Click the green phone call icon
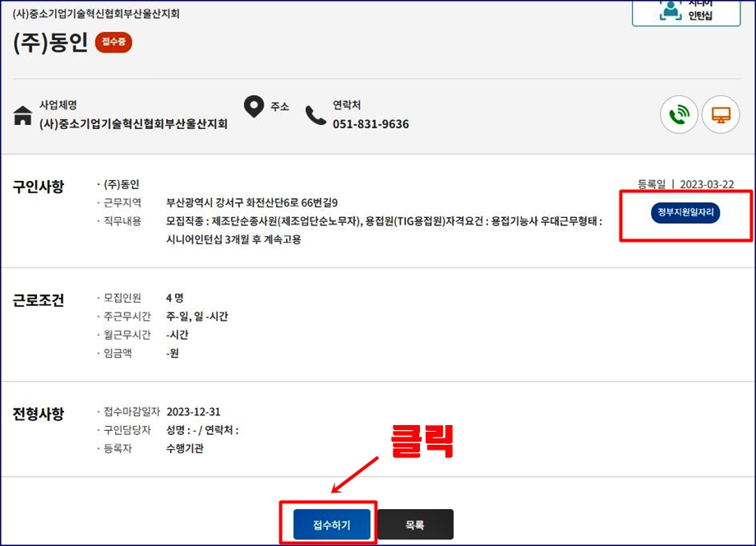756x546 pixels. (x=678, y=114)
